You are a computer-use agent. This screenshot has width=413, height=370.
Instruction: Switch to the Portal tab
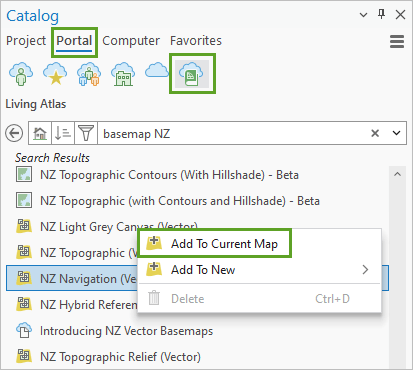coord(74,41)
